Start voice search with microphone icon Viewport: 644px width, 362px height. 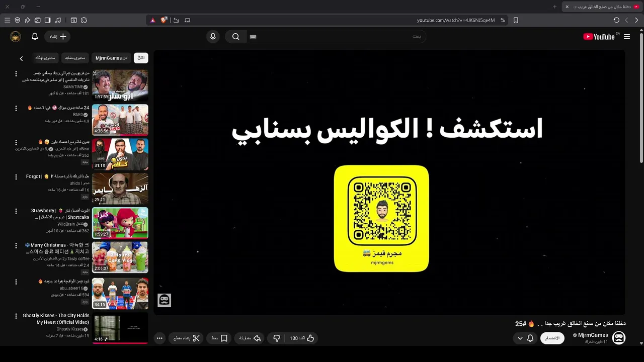[213, 37]
